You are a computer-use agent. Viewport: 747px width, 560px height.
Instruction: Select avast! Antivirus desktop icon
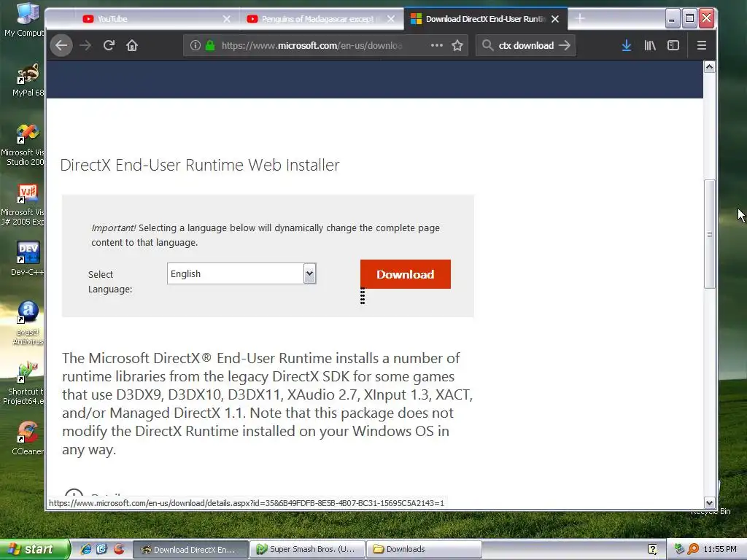click(28, 323)
